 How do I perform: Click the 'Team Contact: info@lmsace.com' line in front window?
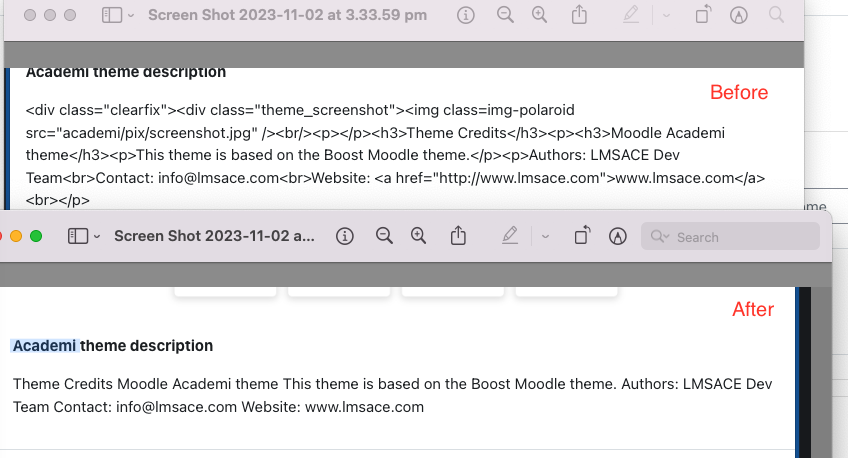[218, 407]
